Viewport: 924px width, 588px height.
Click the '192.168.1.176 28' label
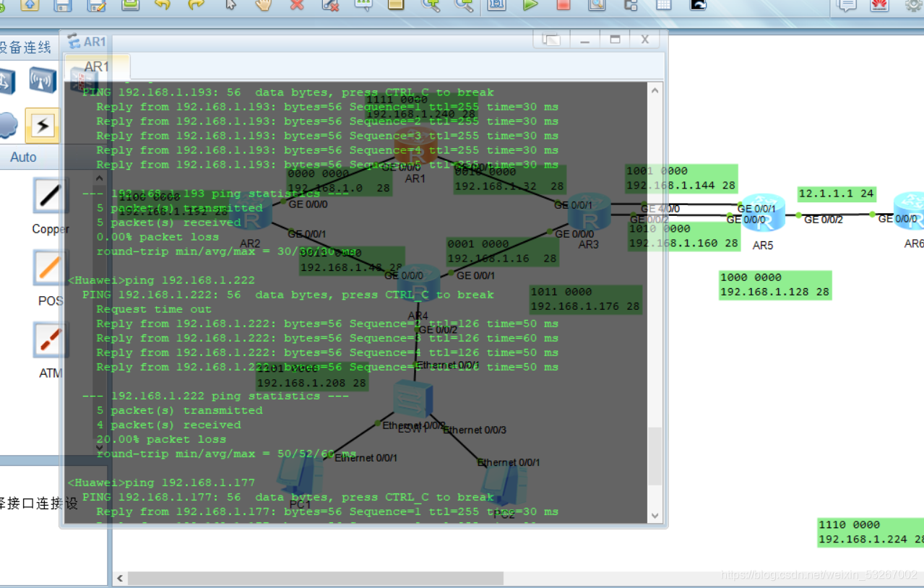tap(585, 306)
